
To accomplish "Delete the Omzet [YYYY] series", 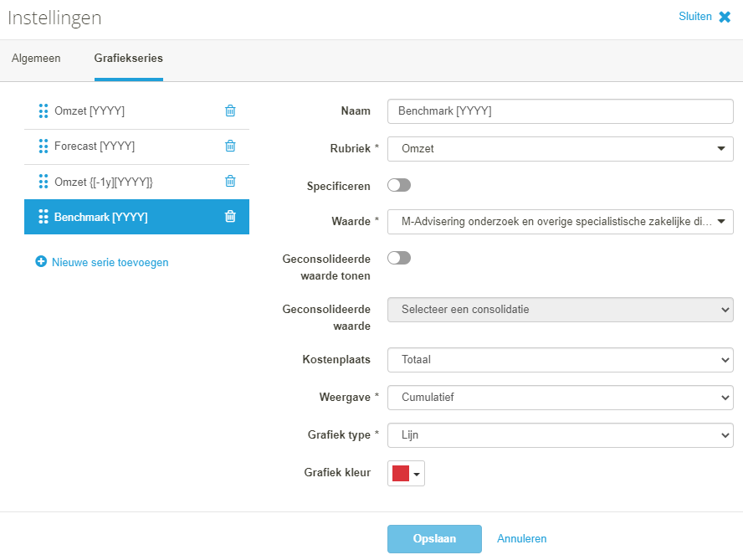I will [x=230, y=110].
